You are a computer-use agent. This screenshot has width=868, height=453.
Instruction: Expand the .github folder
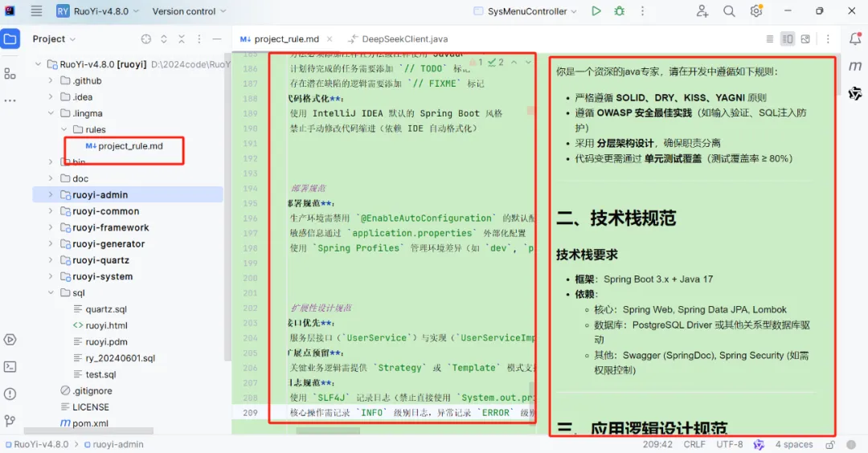tap(51, 81)
